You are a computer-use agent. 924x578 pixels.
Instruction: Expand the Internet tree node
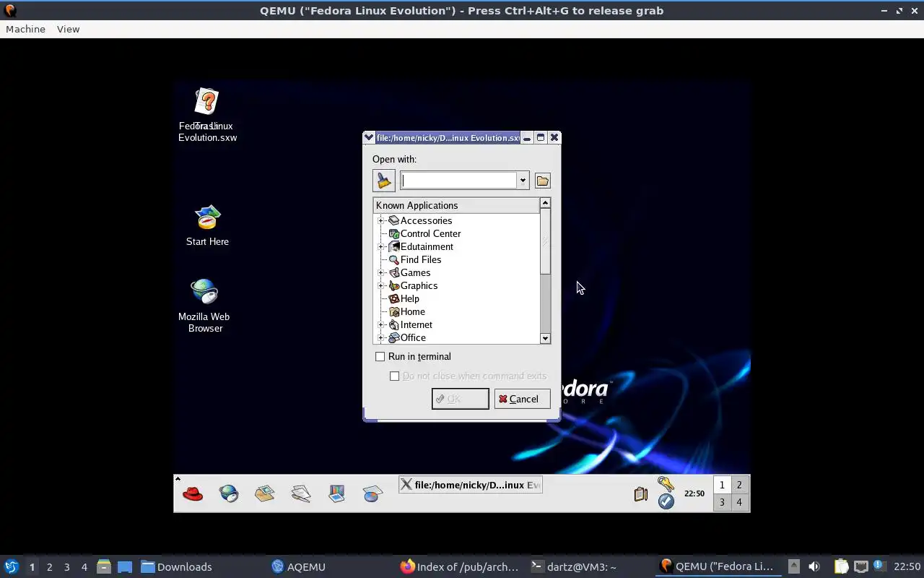[381, 324]
